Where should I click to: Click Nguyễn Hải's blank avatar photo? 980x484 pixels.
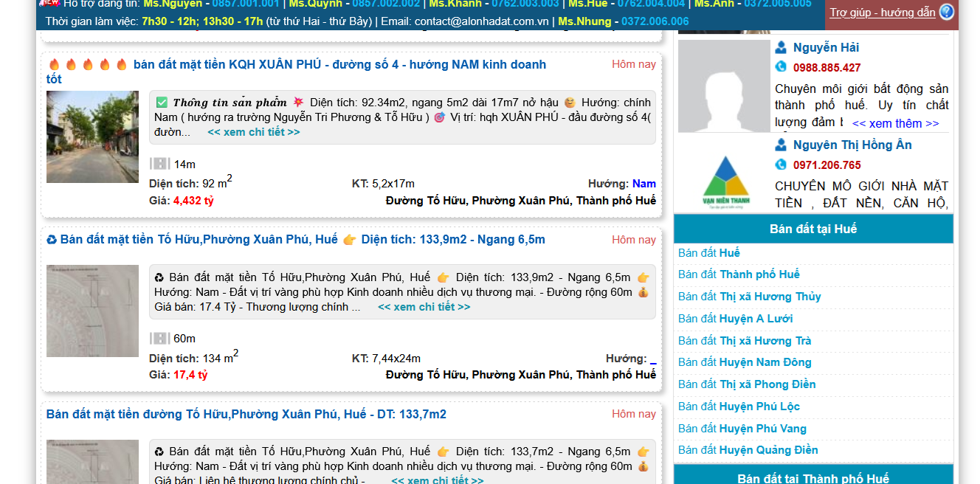[x=723, y=86]
